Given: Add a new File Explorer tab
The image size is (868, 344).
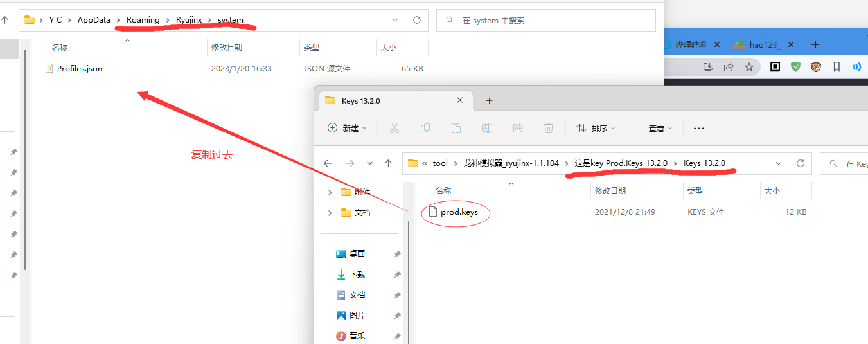Looking at the screenshot, I should 489,100.
